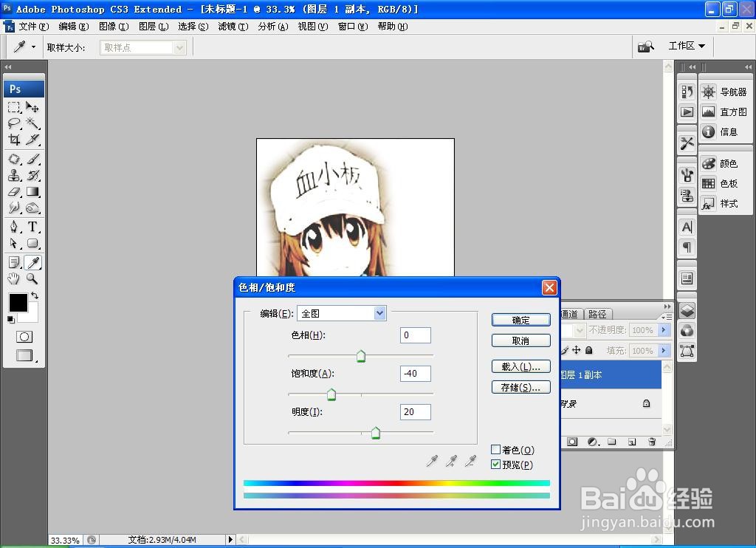Viewport: 756px width, 548px height.
Task: Select the Dodge tool
Action: pos(32,208)
